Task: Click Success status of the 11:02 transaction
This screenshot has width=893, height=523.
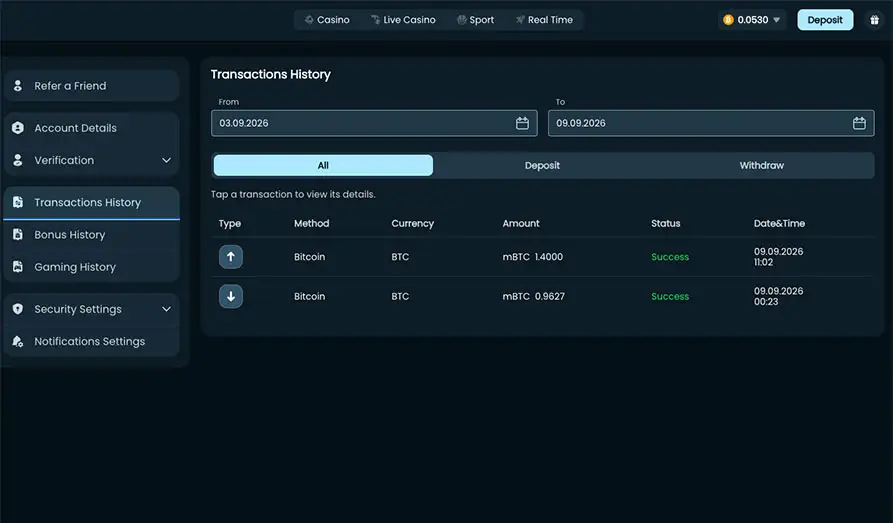Action: tap(670, 257)
